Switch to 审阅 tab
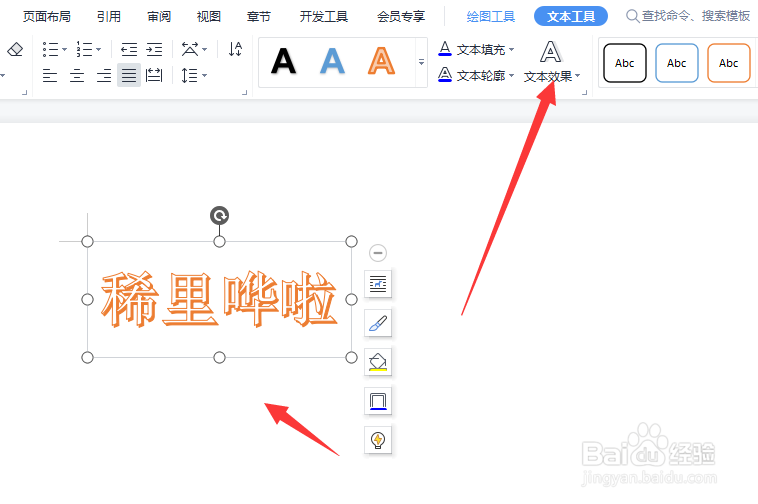The width and height of the screenshot is (758, 504). point(159,16)
